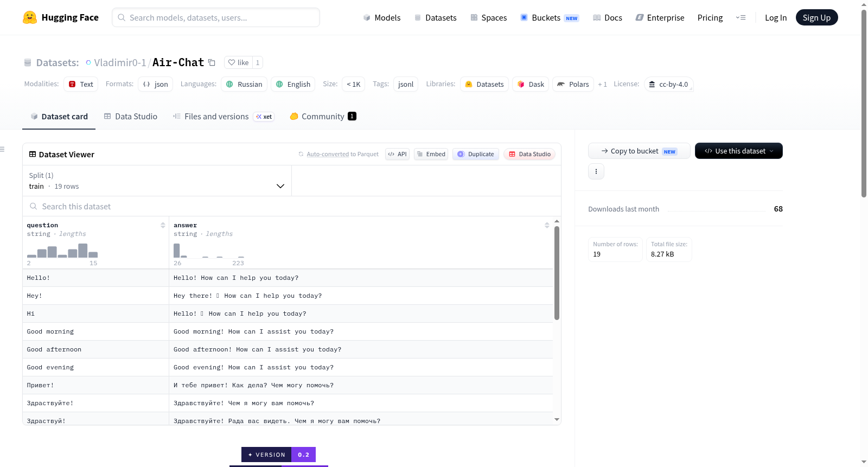868x467 pixels.
Task: Click the Vladimir0-1 user avatar icon
Action: coord(88,62)
